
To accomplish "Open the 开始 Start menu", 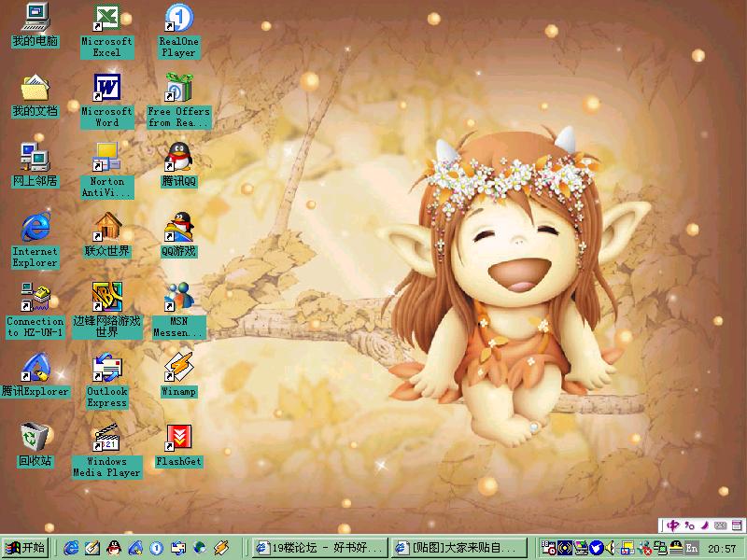I will [26, 548].
